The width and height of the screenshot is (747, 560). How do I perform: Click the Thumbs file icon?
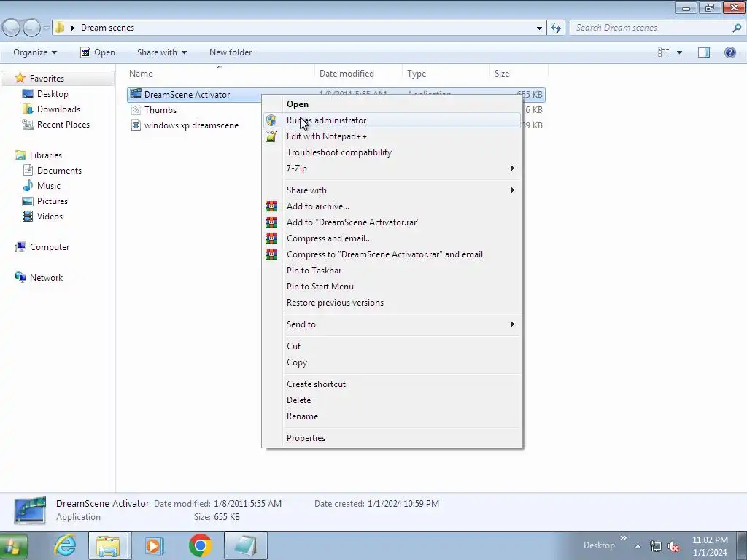(136, 110)
